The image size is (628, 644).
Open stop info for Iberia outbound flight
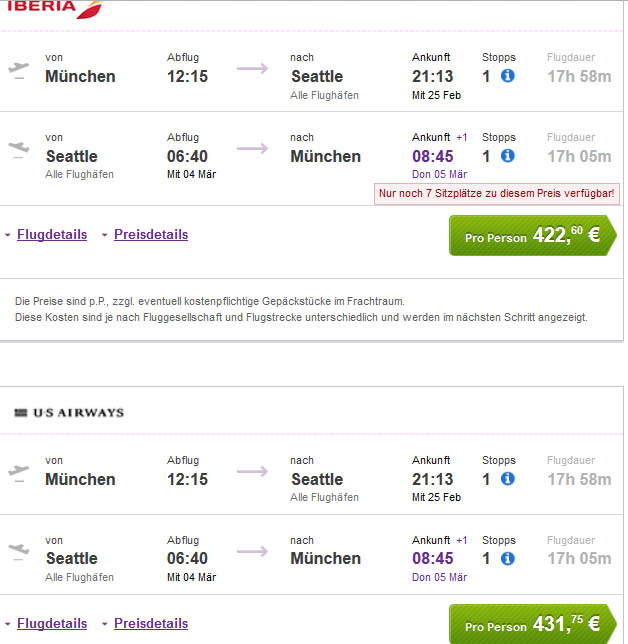(x=508, y=76)
